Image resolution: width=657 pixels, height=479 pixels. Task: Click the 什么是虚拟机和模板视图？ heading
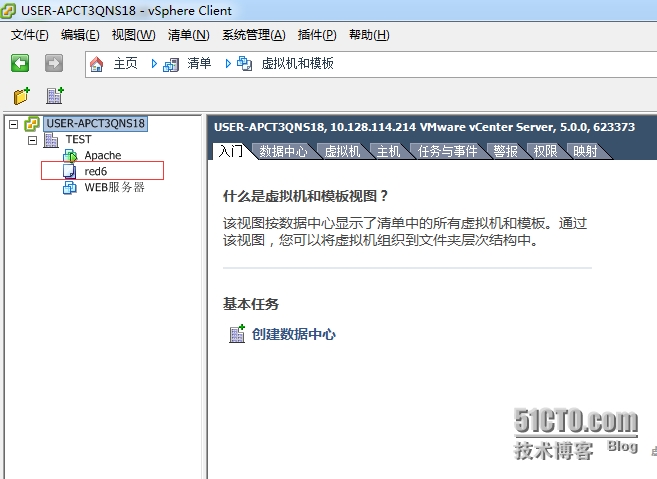click(305, 196)
